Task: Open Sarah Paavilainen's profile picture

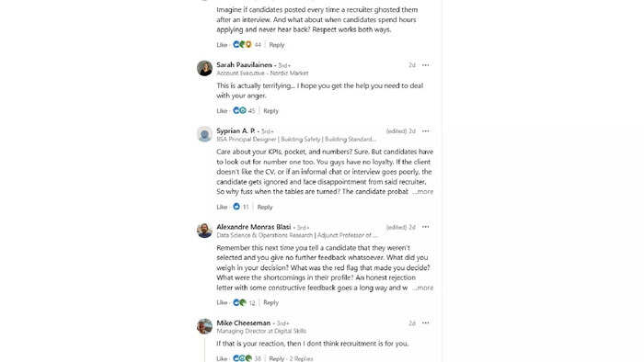Action: [204, 68]
